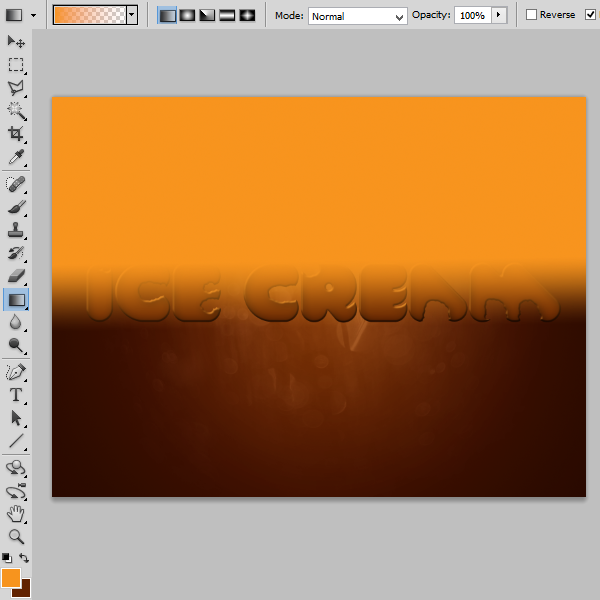This screenshot has width=600, height=600.
Task: Open the tool preset picker arrow
Action: (x=34, y=15)
